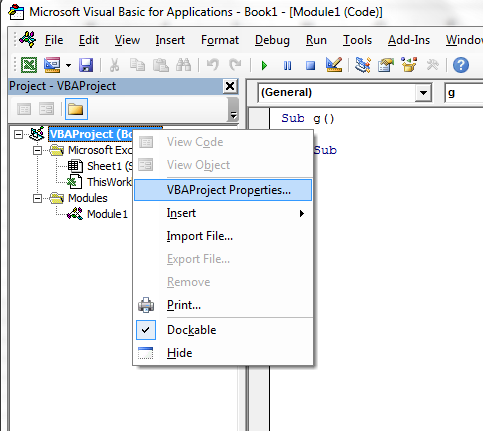
Task: Close the Project - VBAProject pane
Action: tap(230, 86)
